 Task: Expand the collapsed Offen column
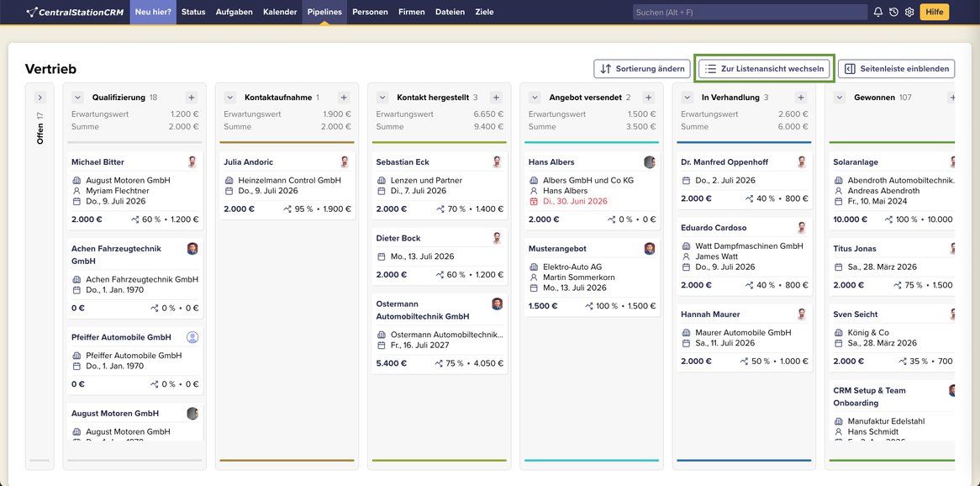[40, 98]
